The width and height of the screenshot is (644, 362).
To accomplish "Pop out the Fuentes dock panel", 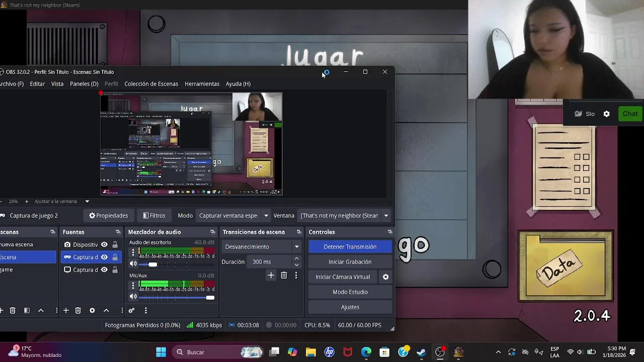I will [x=118, y=232].
